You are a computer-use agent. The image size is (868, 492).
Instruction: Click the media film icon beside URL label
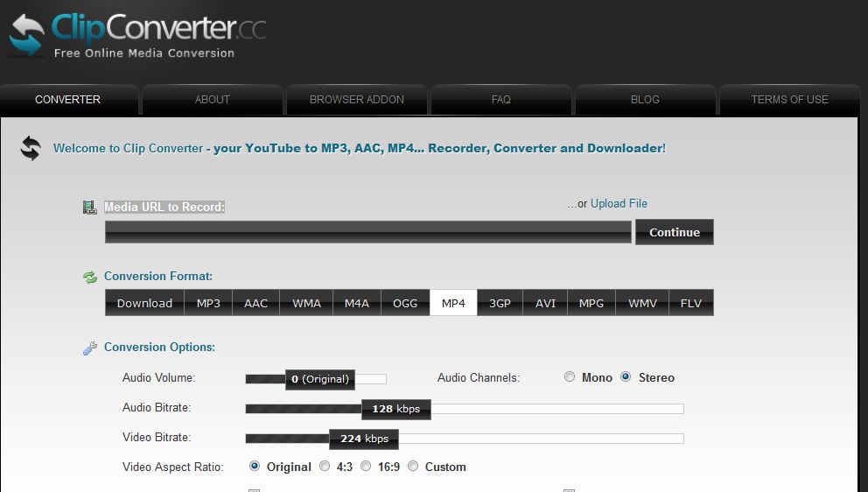coord(89,207)
